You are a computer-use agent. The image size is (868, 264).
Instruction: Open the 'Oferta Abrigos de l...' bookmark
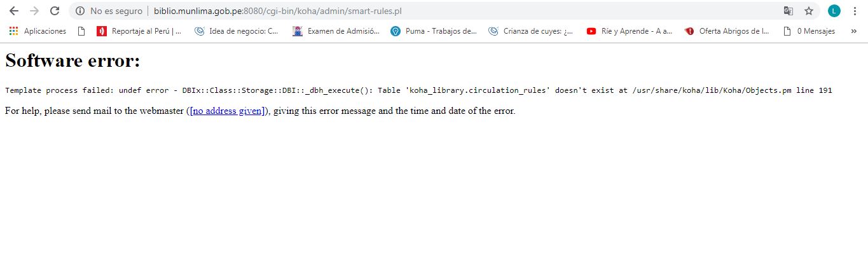coord(727,31)
